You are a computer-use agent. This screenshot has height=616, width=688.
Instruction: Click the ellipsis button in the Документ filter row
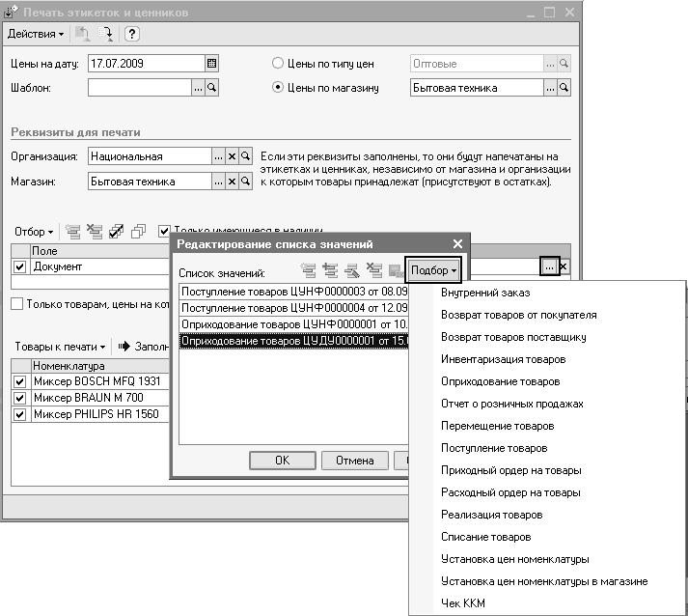click(x=548, y=266)
